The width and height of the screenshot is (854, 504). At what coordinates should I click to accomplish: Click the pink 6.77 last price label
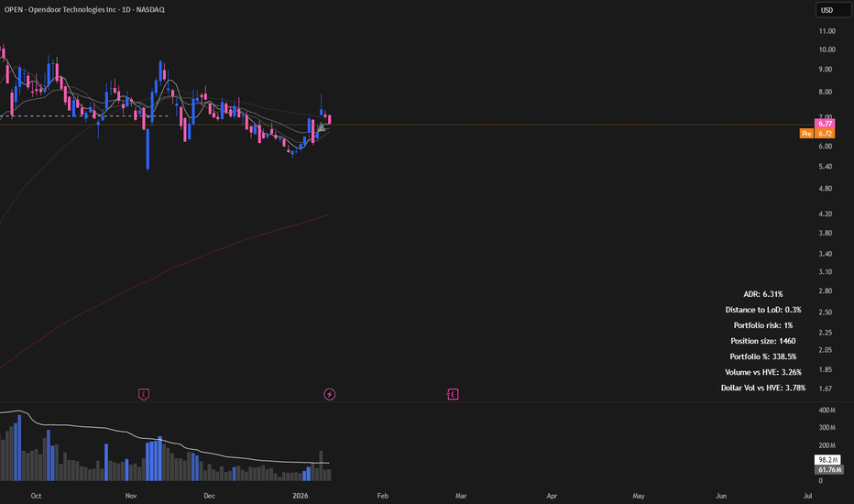825,124
